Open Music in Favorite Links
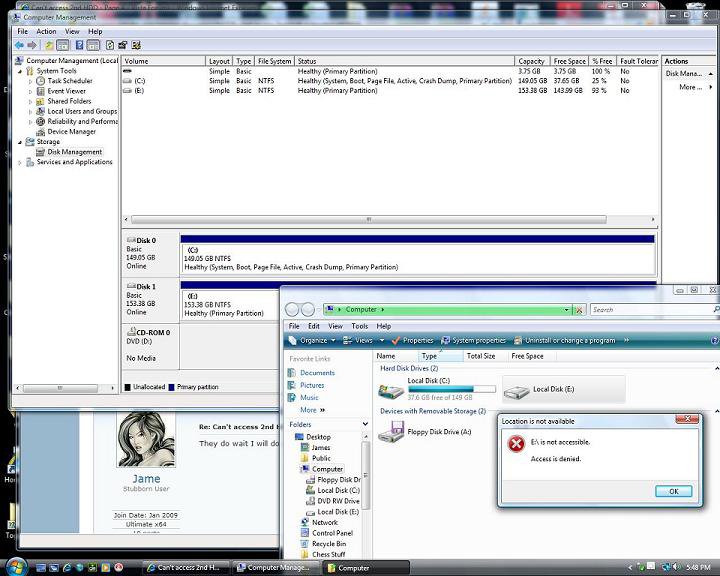The width and height of the screenshot is (720, 576). point(309,398)
